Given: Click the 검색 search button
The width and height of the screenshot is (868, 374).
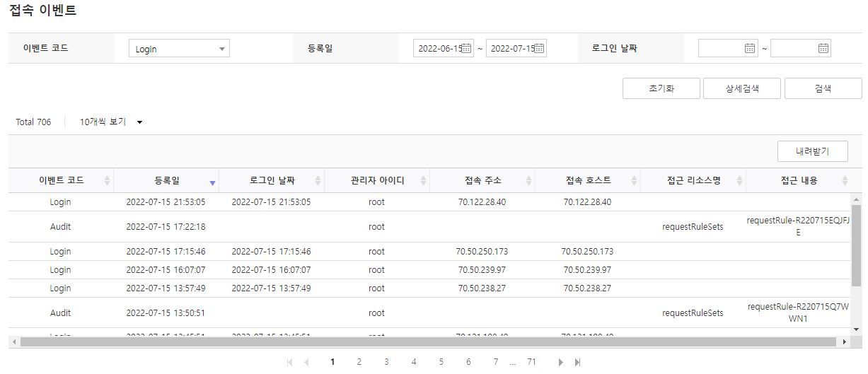Looking at the screenshot, I should click(823, 88).
